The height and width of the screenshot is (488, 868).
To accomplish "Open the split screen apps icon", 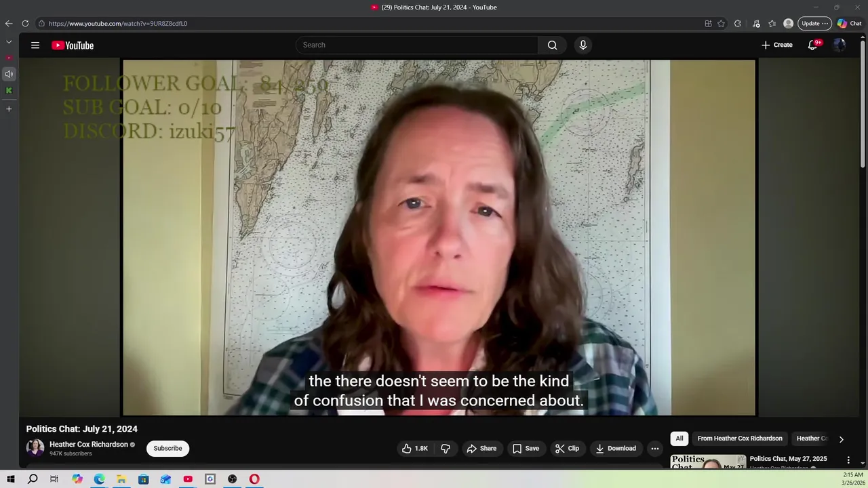I will click(708, 24).
